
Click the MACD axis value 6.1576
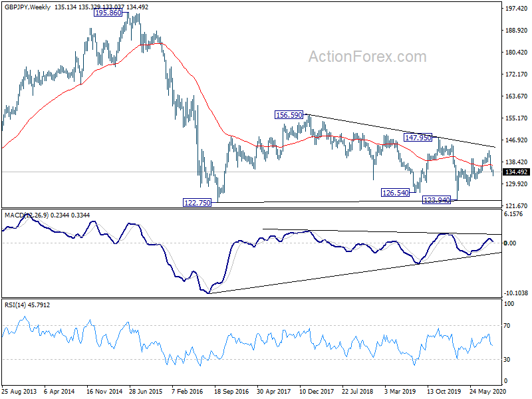(513, 214)
